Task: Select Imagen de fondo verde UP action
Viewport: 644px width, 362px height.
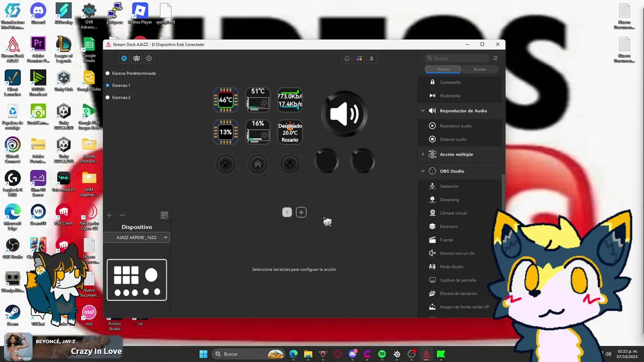Action: [460, 307]
